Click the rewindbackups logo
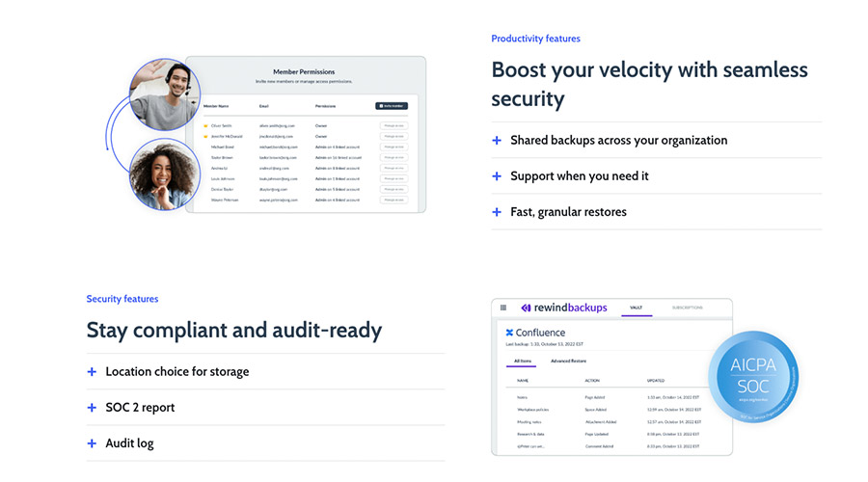Image resolution: width=868 pixels, height=482 pixels. click(x=564, y=308)
